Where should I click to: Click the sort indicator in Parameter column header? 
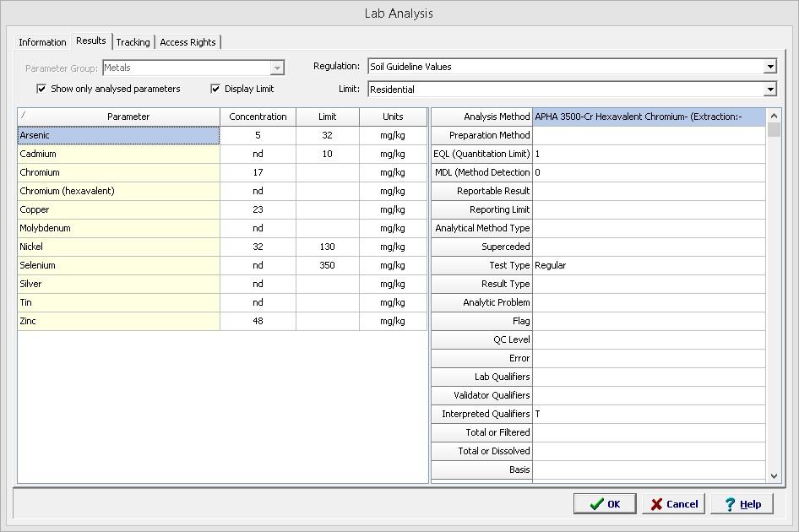pyautogui.click(x=24, y=116)
